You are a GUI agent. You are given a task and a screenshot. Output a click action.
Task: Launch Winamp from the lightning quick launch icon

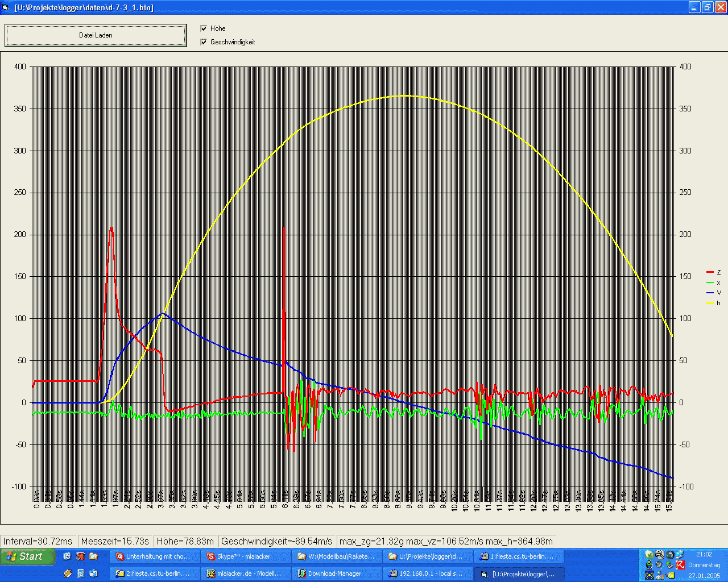[68, 573]
